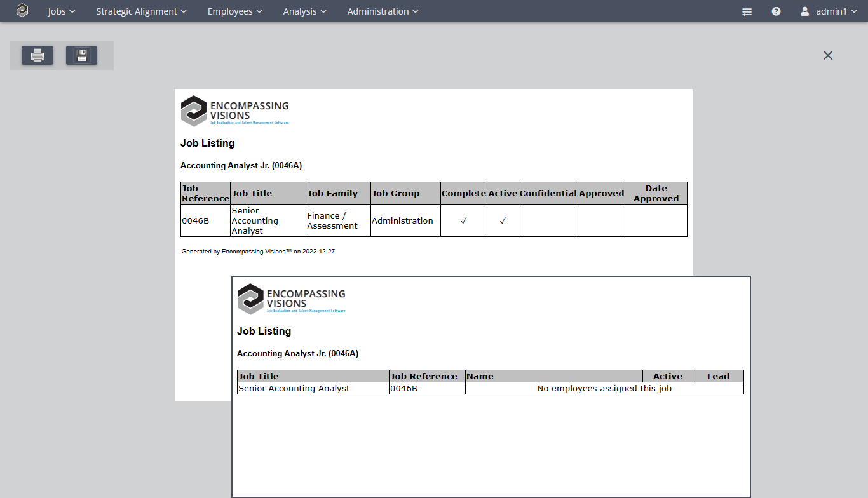Click 'No employees assigned this job' text
Viewport: 868px width, 498px height.
(604, 389)
